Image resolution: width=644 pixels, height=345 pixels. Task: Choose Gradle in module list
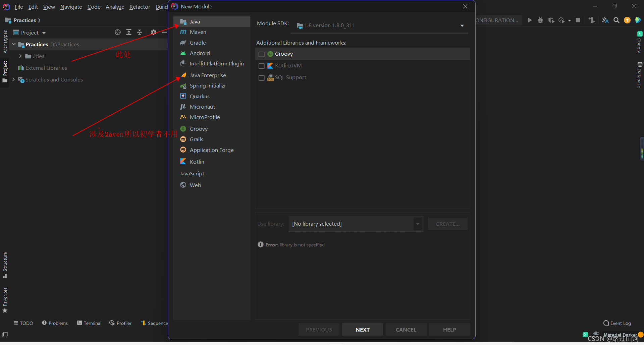(x=212, y=43)
